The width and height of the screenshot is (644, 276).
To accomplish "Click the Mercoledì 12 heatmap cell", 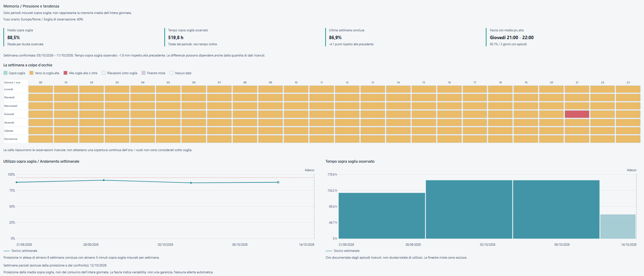I will click(x=347, y=106).
